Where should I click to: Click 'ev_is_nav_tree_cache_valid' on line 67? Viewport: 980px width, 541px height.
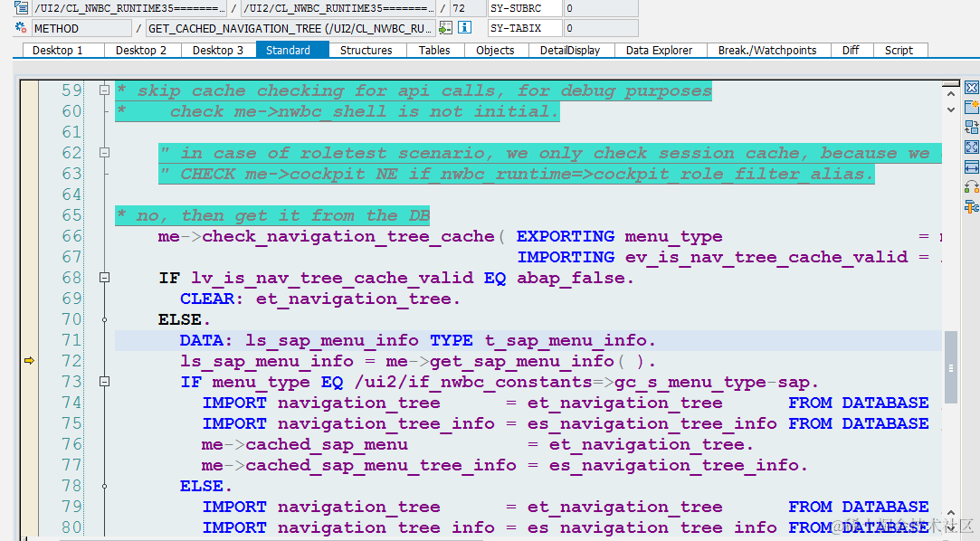(x=766, y=257)
